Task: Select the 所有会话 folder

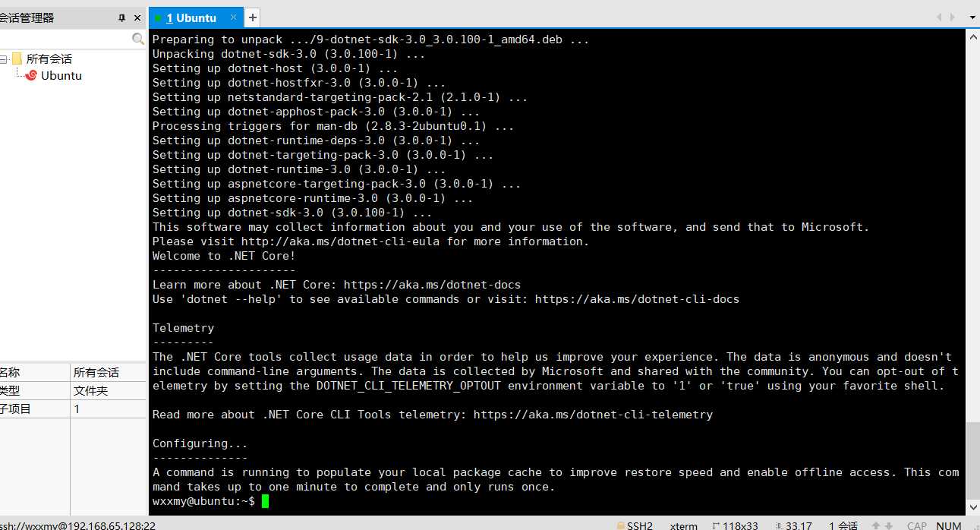Action: (49, 59)
